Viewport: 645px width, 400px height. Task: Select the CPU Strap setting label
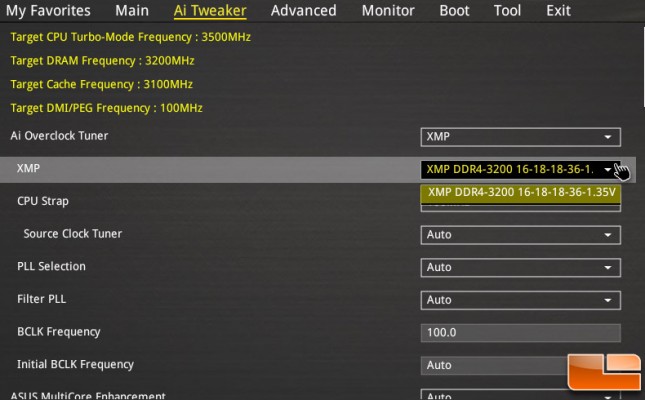click(43, 201)
